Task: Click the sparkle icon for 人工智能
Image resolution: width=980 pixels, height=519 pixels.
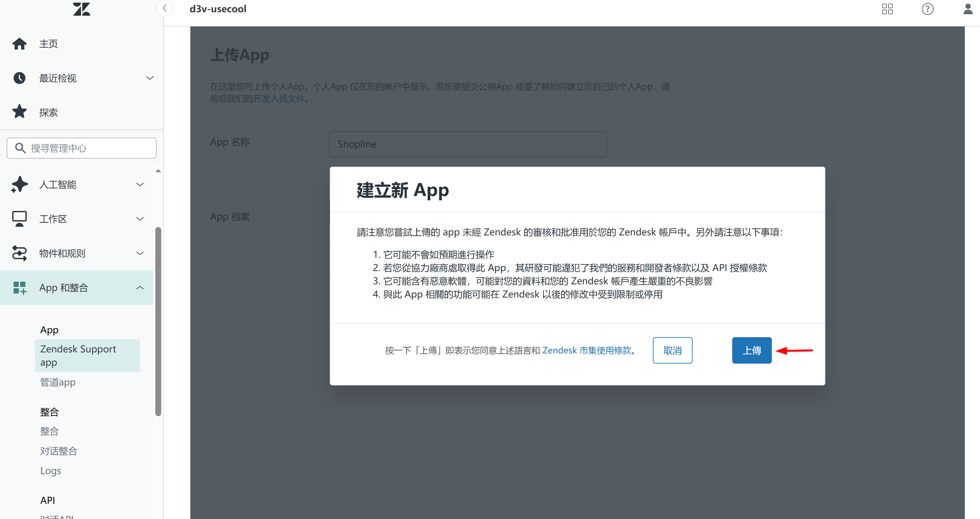Action: (x=19, y=184)
